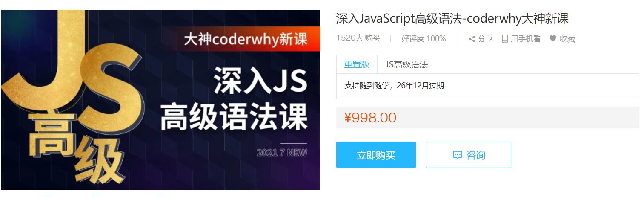Image resolution: width=644 pixels, height=197 pixels.
Task: Click the 大神coderwhy新课 red banner
Action: click(246, 39)
